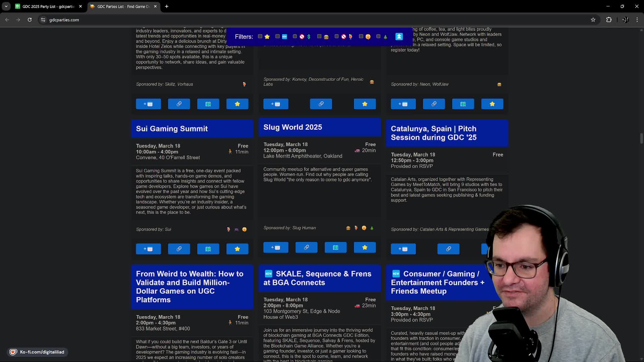Open the Sui Gaming Summit event link
Screen dimensions: 644x362
179,249
